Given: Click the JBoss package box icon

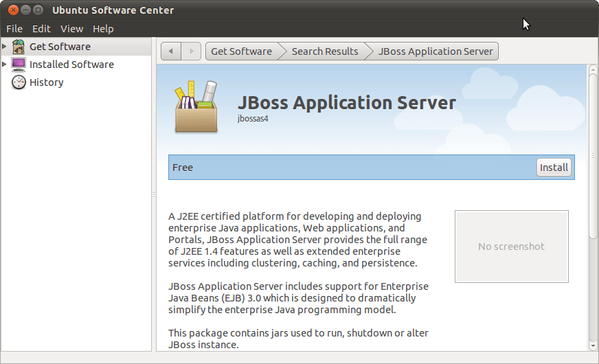Looking at the screenshot, I should (x=196, y=107).
